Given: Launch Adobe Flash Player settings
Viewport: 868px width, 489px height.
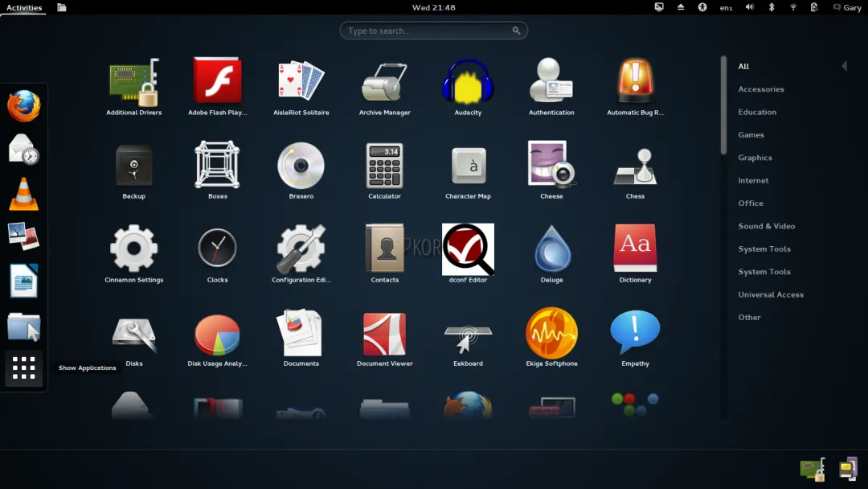Looking at the screenshot, I should tap(218, 80).
